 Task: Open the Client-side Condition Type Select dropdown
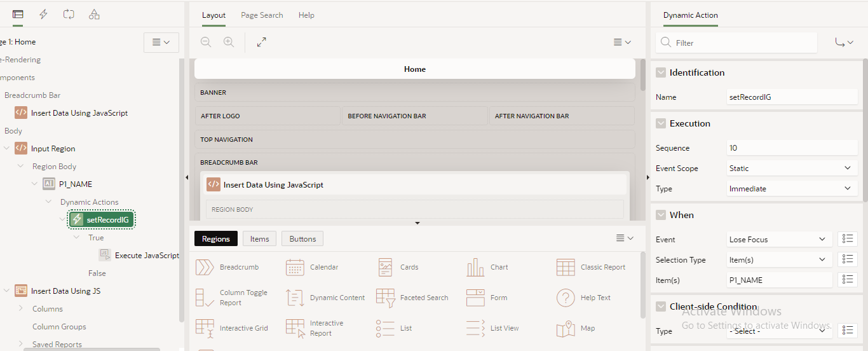(x=780, y=331)
